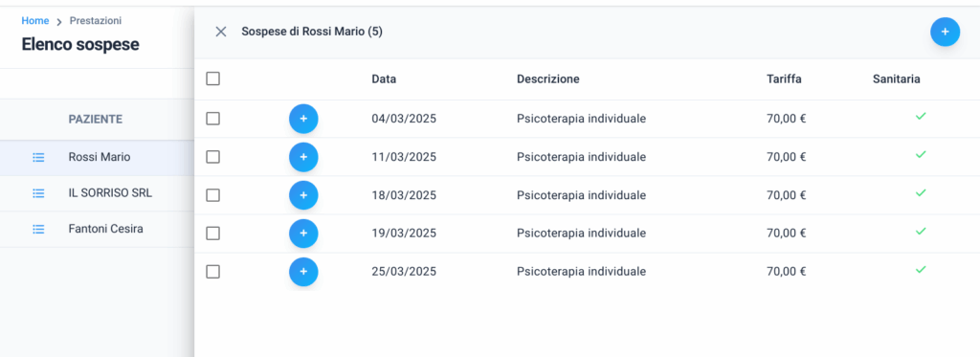The width and height of the screenshot is (980, 357).
Task: Select patient Fantoni Cesira
Action: (x=105, y=229)
